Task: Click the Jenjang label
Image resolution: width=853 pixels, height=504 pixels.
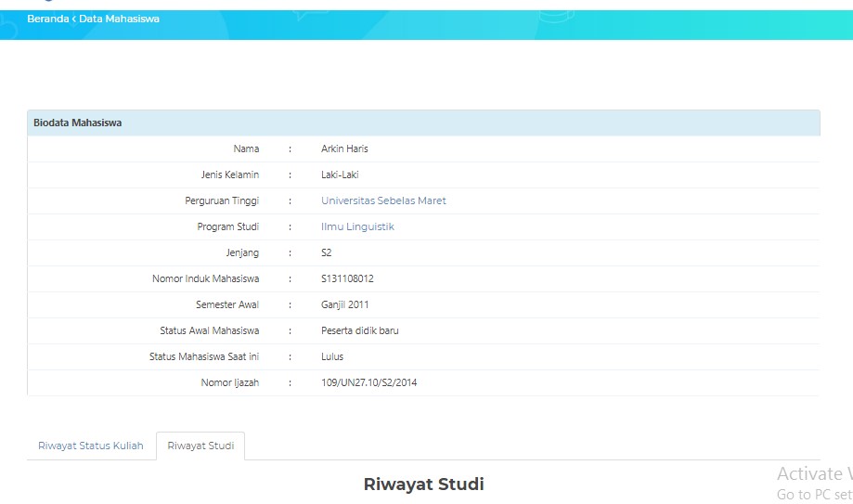Action: 242,252
